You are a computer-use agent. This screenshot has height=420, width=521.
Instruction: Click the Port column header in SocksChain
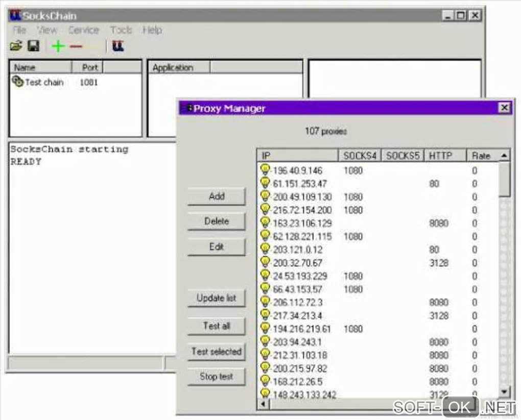88,67
